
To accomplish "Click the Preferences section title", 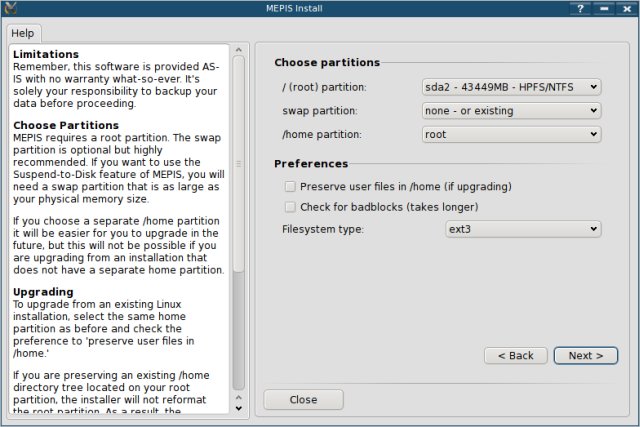I will pyautogui.click(x=311, y=164).
